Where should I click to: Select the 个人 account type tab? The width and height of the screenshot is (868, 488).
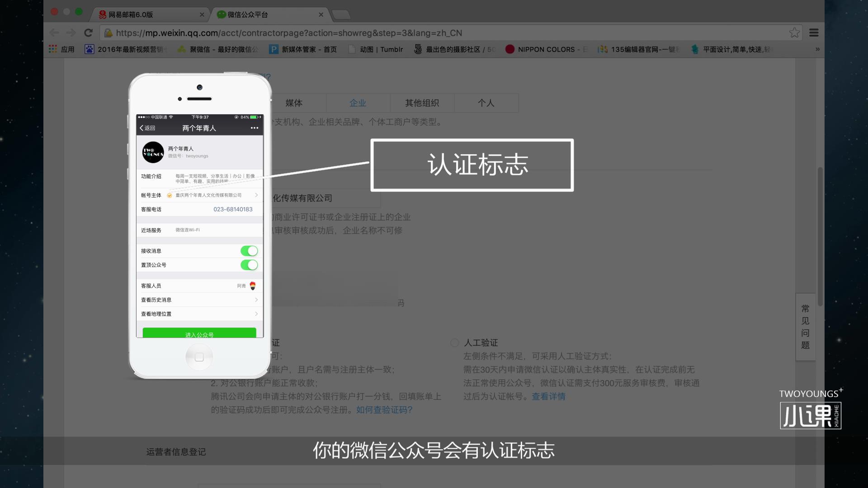coord(486,103)
